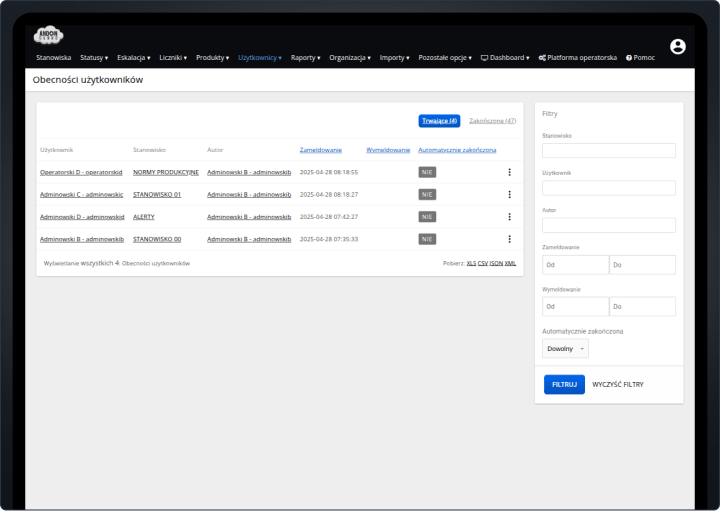
Task: Sort table by Zameldowanie column
Action: [320, 150]
